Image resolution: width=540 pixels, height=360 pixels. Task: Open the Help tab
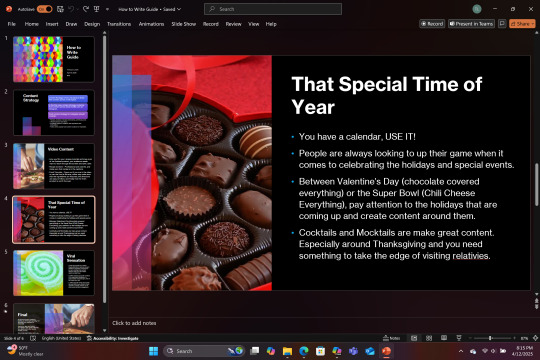pos(271,24)
